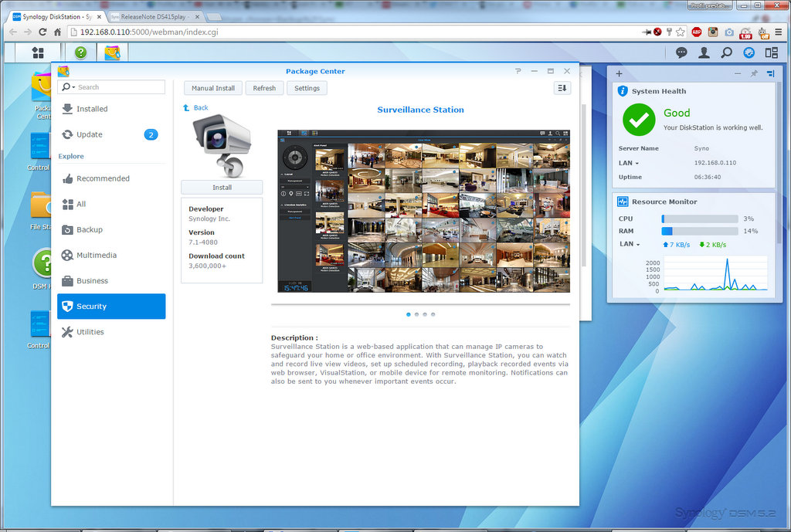791x532 pixels.
Task: Open the user options person icon
Action: (704, 53)
